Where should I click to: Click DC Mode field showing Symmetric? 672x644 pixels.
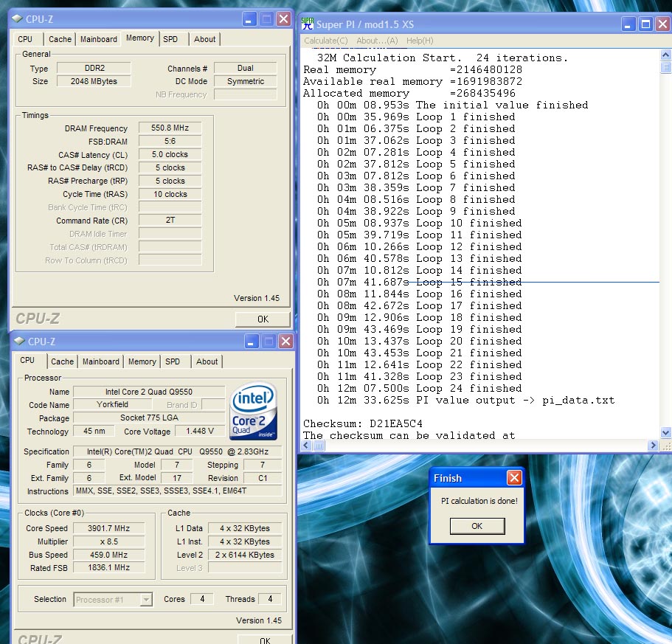point(246,81)
